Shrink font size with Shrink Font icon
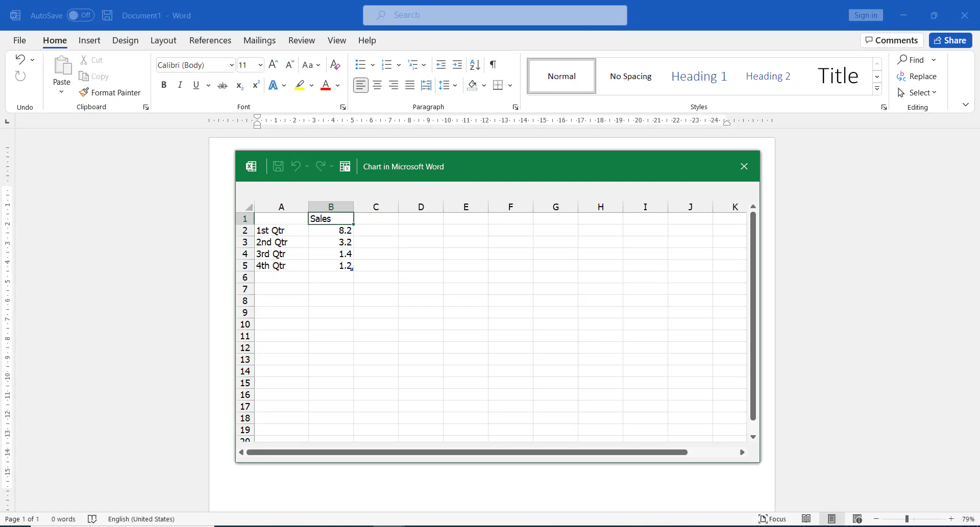The image size is (980, 527). (290, 65)
